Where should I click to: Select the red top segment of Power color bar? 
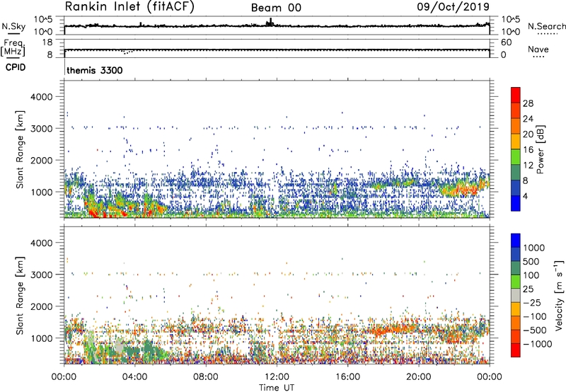tap(516, 96)
